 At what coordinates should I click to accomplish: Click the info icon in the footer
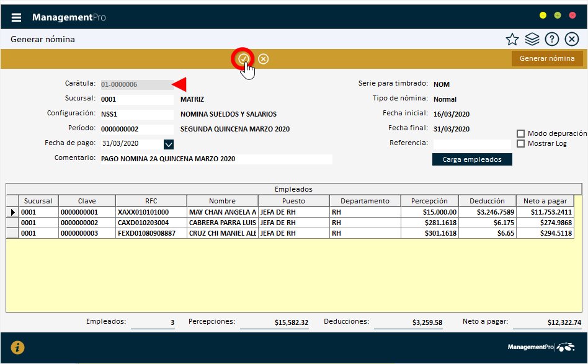17,347
